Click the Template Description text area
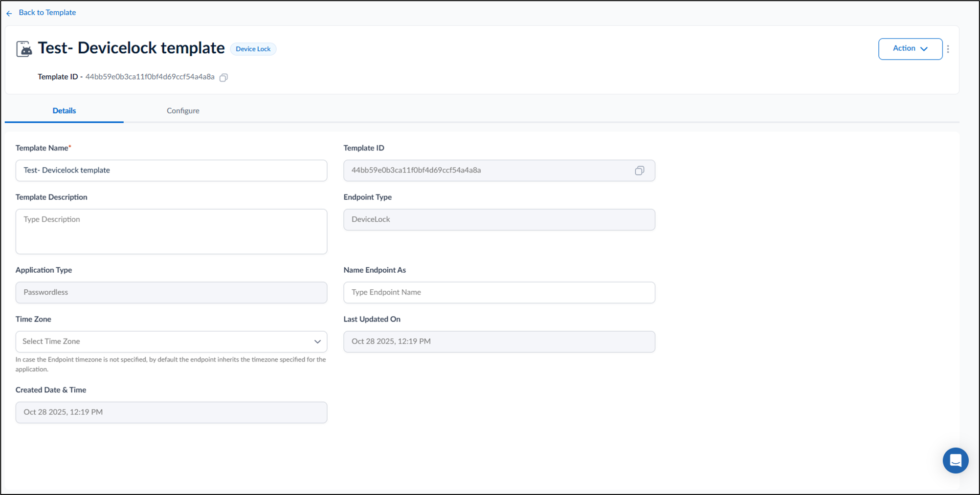This screenshot has width=980, height=495. (171, 232)
